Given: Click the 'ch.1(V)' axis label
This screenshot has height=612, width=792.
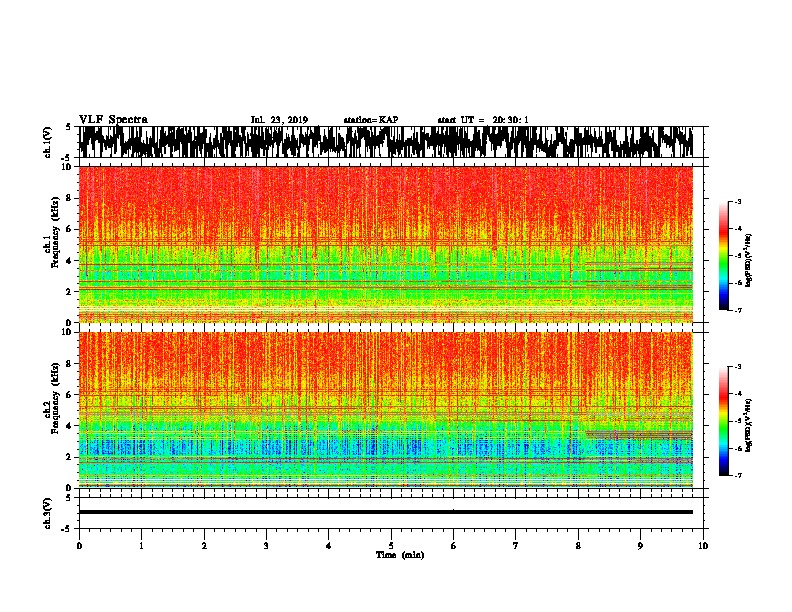Looking at the screenshot, I should click(48, 142).
